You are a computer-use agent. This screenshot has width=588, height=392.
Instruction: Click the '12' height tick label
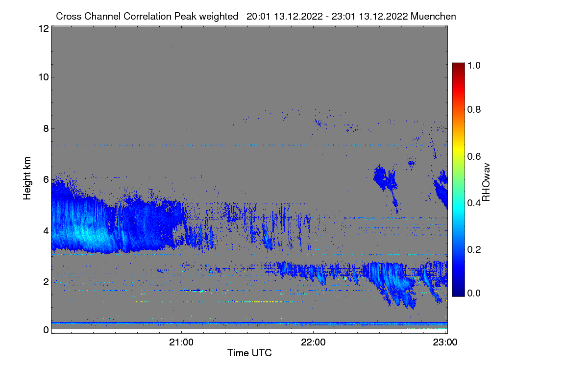(x=43, y=28)
